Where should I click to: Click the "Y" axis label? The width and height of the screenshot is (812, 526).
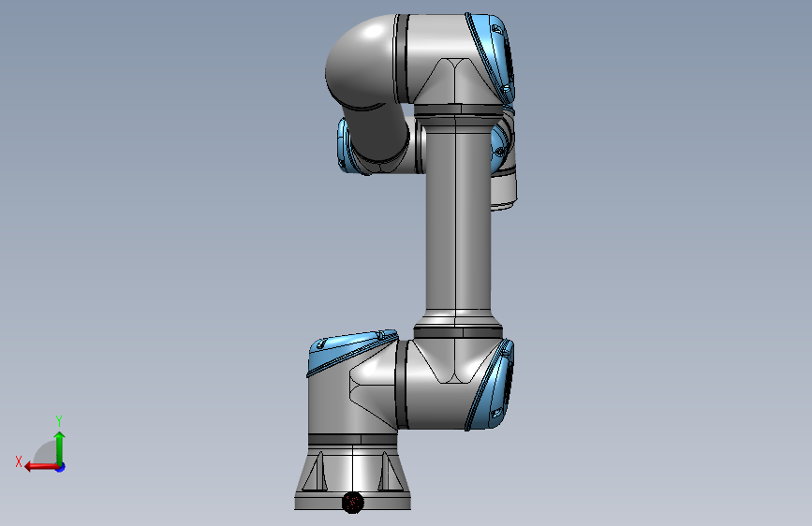tap(59, 421)
